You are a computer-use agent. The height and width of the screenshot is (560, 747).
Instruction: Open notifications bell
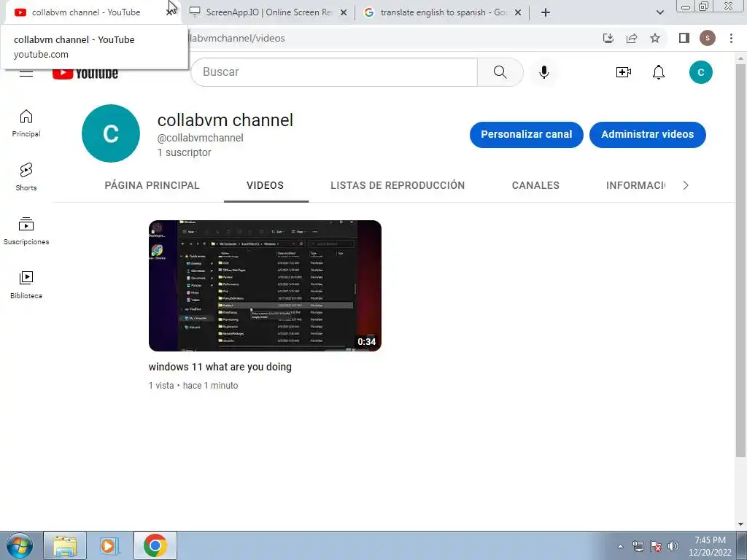click(659, 72)
